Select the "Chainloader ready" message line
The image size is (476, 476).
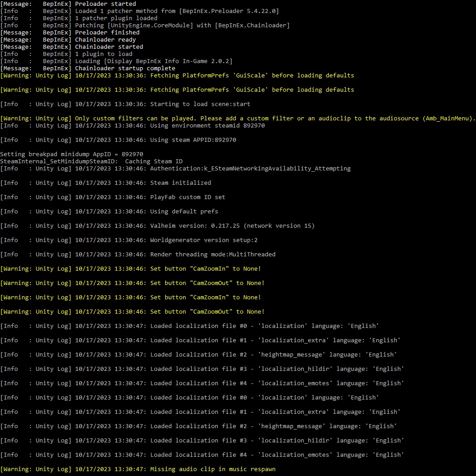(68, 40)
